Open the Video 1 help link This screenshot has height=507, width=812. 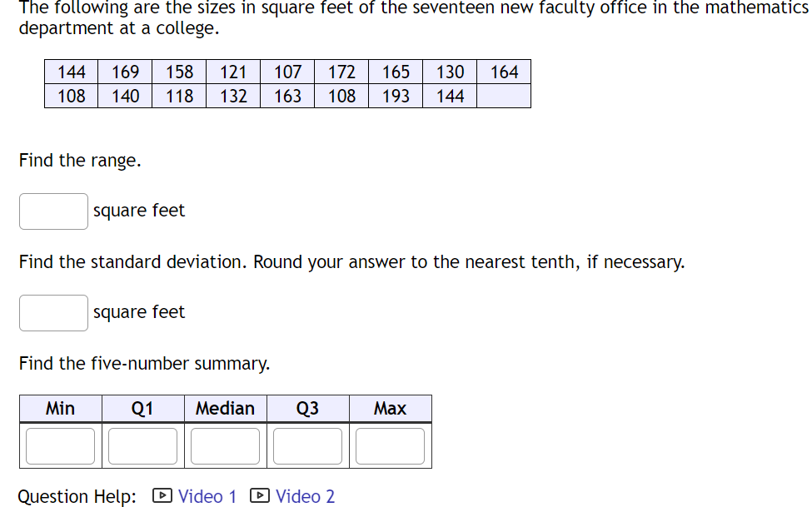(x=207, y=496)
